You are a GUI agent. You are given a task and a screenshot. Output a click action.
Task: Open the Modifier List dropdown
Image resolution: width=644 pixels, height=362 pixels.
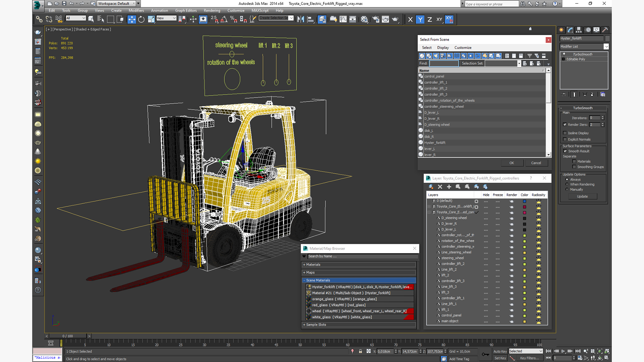[606, 47]
